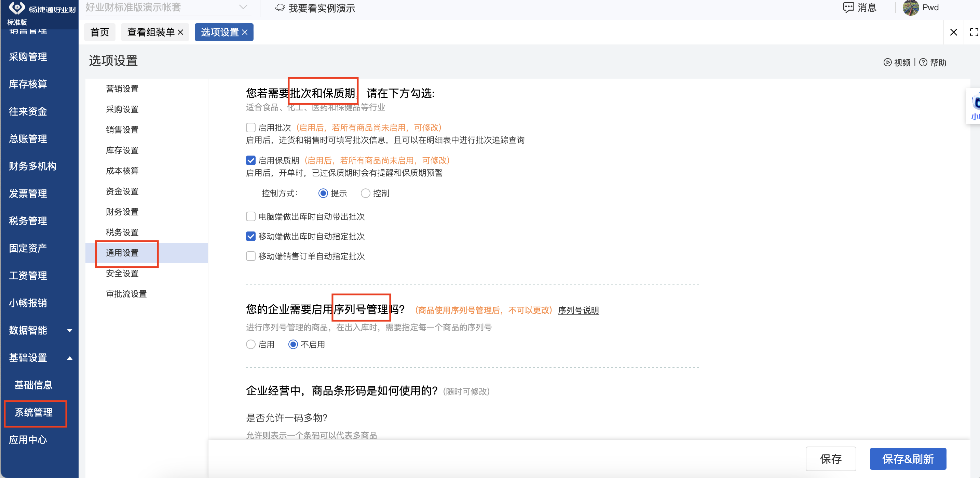Select 库存设置 in settings list

tap(122, 150)
